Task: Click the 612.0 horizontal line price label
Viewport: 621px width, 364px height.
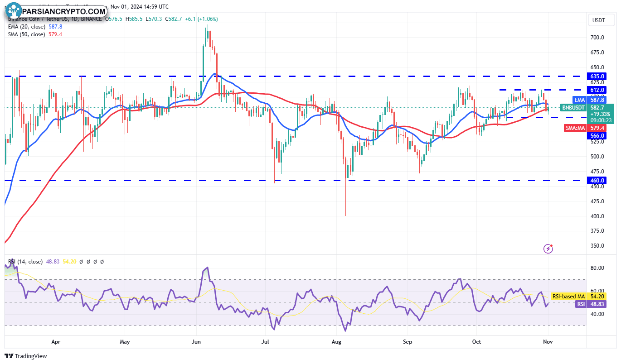Action: (x=597, y=90)
